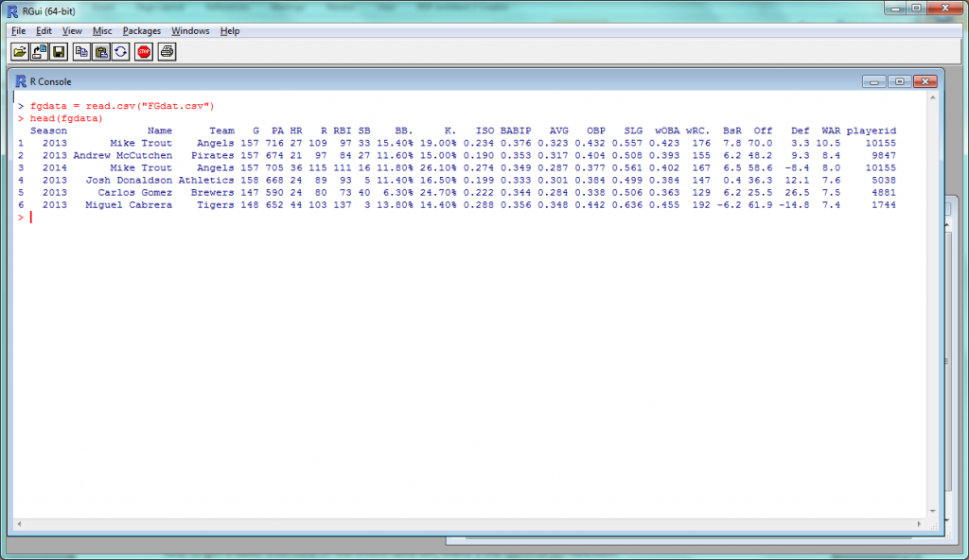Open the Packages menu

point(142,30)
